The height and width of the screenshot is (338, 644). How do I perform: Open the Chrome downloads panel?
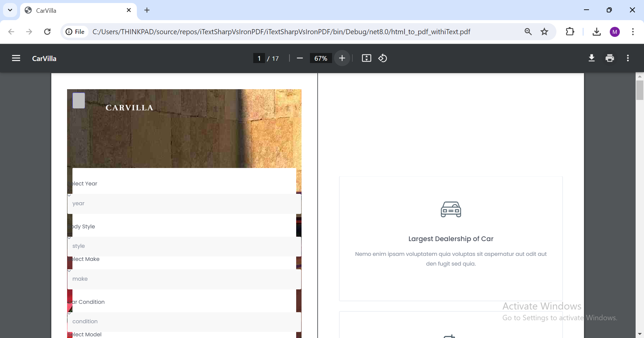point(596,32)
